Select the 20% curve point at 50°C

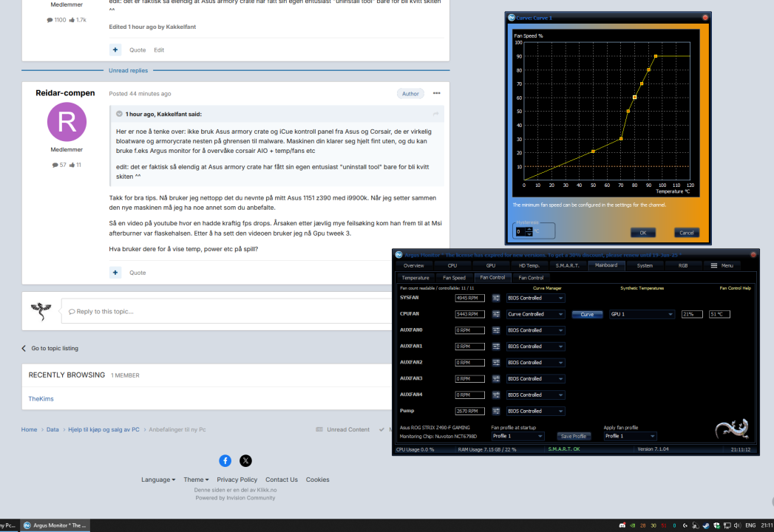[x=593, y=151]
